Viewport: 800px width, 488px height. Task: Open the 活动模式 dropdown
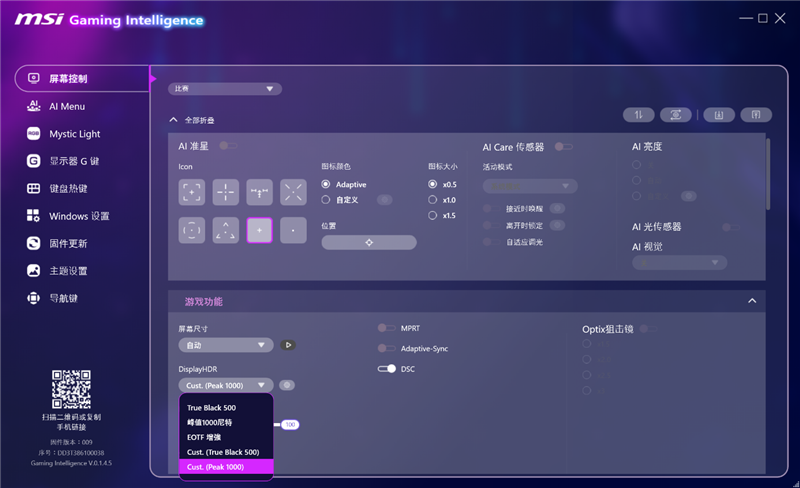tap(530, 186)
